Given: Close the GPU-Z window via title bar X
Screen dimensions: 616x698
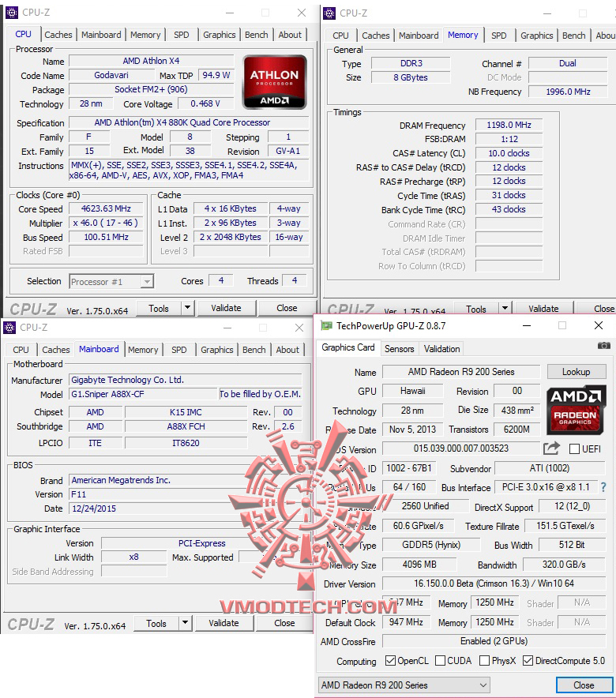Looking at the screenshot, I should point(599,326).
